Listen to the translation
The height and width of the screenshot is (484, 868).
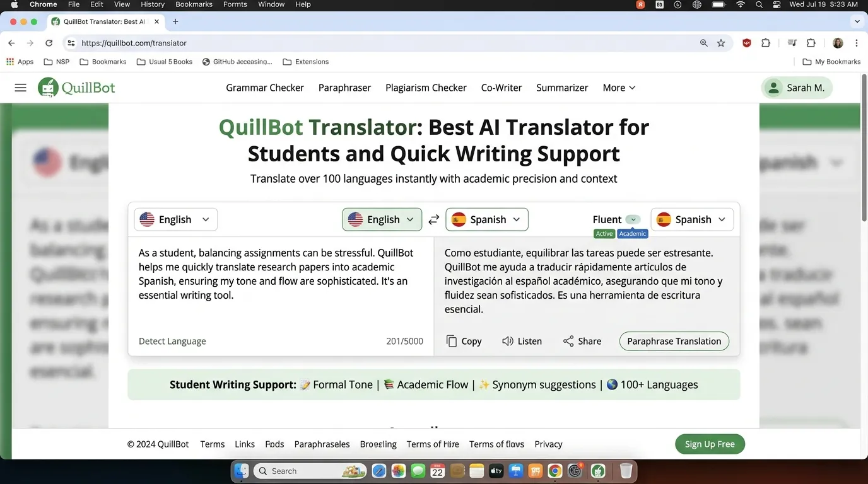pyautogui.click(x=522, y=341)
